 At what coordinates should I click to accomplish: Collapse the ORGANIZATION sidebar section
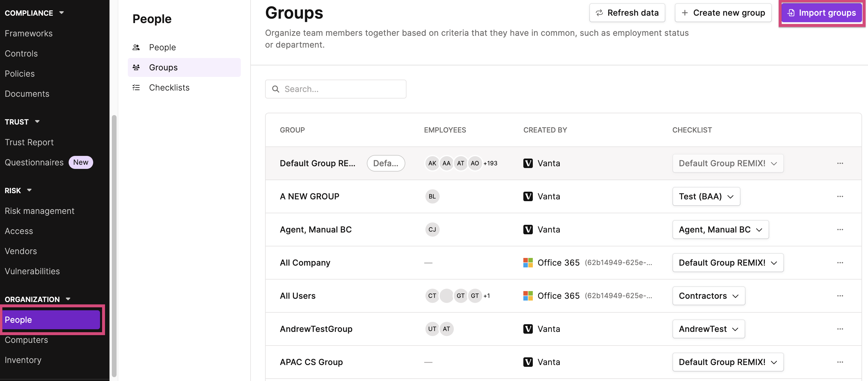click(68, 299)
